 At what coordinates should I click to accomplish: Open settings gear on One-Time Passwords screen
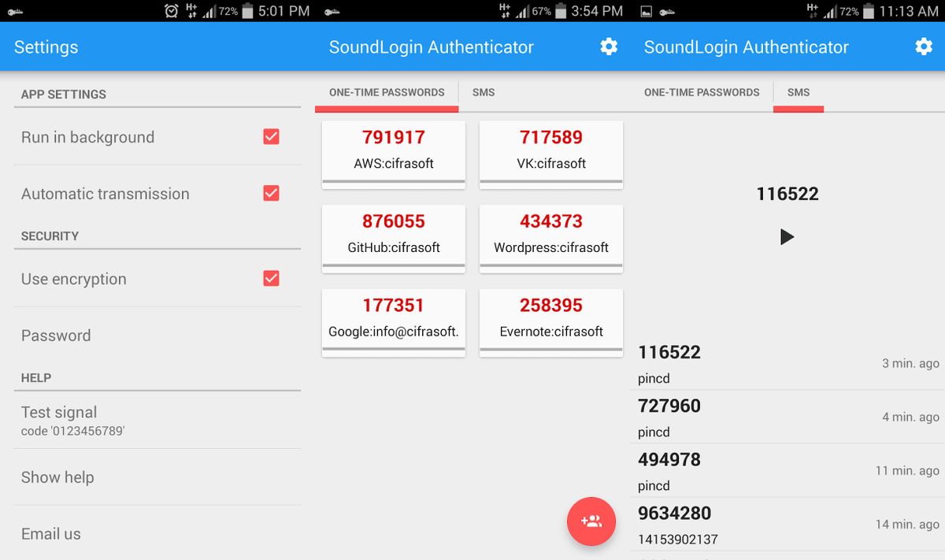click(x=608, y=46)
